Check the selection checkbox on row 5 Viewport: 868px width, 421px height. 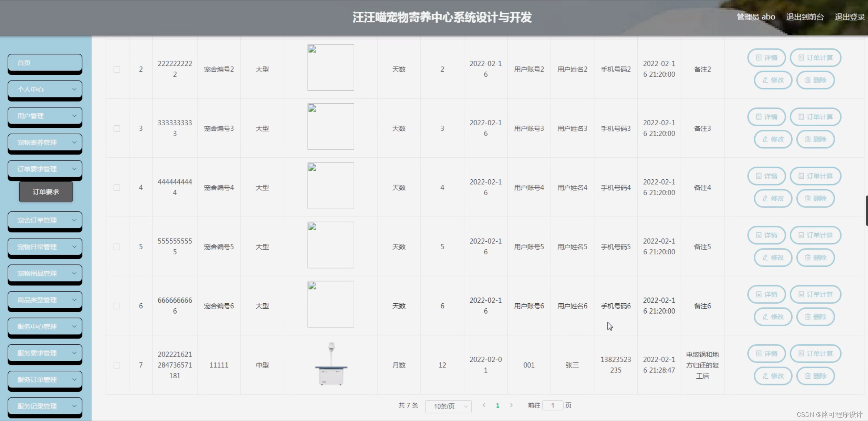click(x=117, y=246)
